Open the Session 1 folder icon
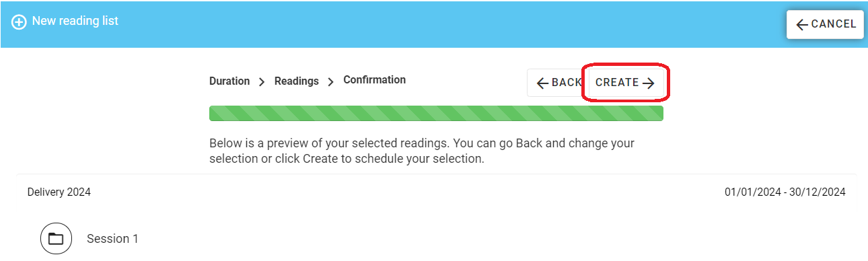Image resolution: width=868 pixels, height=261 pixels. click(x=56, y=239)
